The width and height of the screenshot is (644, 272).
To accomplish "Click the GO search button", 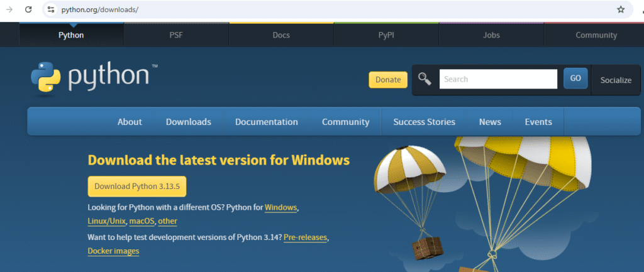I will tap(575, 79).
